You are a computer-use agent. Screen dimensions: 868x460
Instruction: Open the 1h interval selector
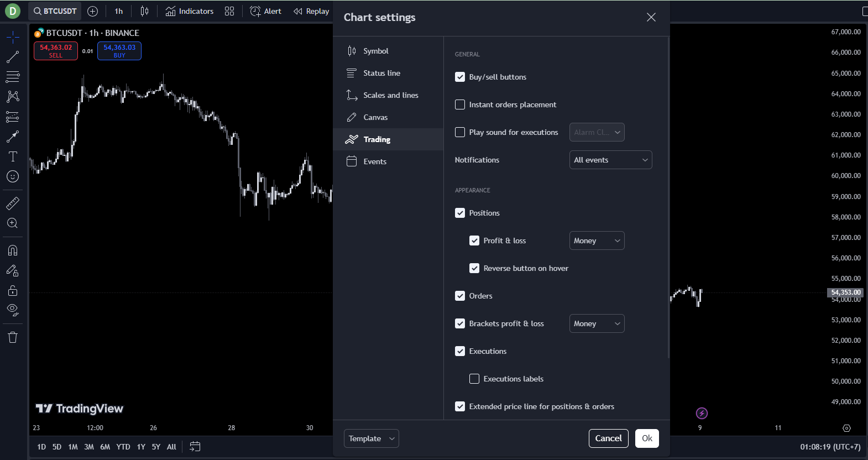119,11
